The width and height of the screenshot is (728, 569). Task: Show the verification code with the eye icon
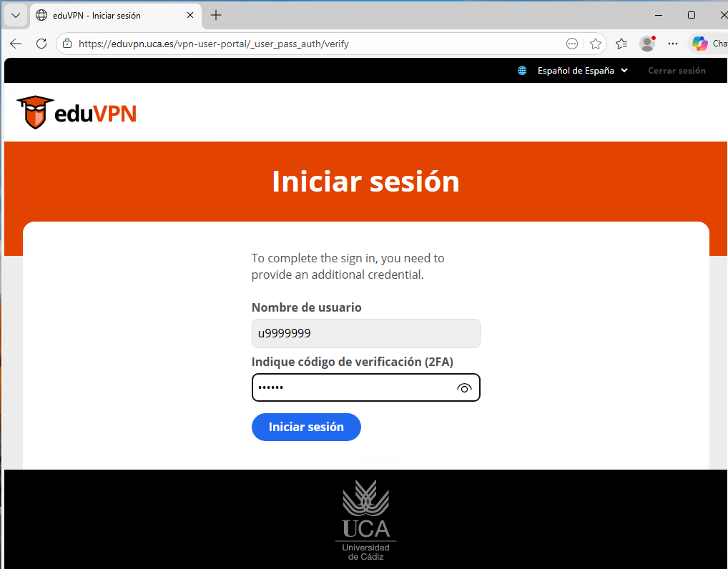(464, 388)
